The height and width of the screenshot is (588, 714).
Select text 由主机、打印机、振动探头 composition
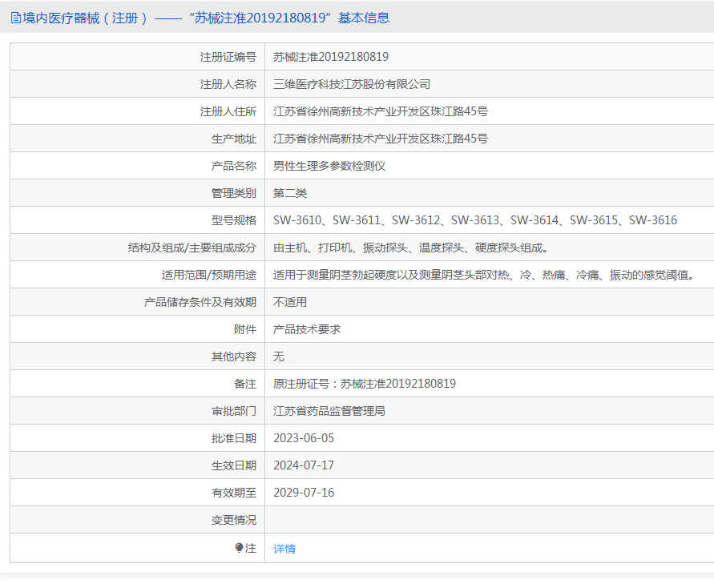pos(412,248)
